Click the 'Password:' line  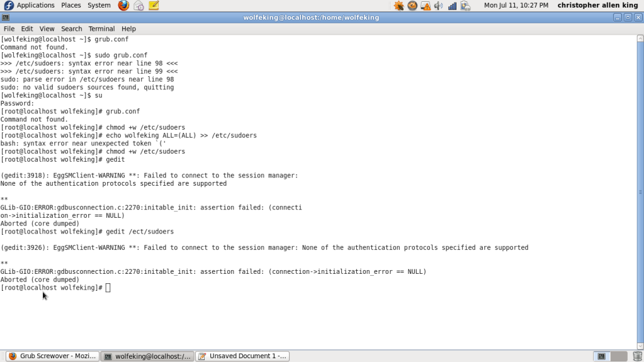[x=17, y=103]
